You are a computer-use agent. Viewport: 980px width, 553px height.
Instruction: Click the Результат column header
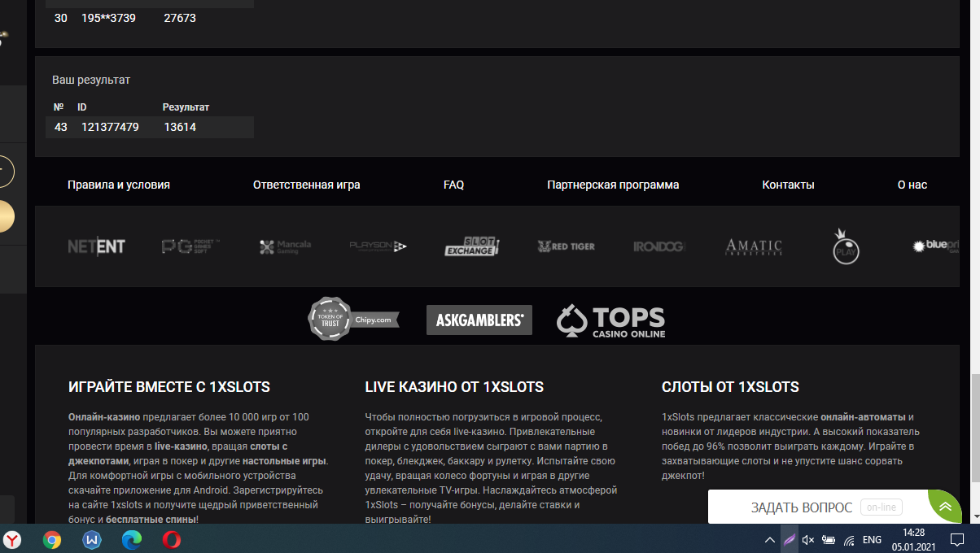click(x=186, y=107)
